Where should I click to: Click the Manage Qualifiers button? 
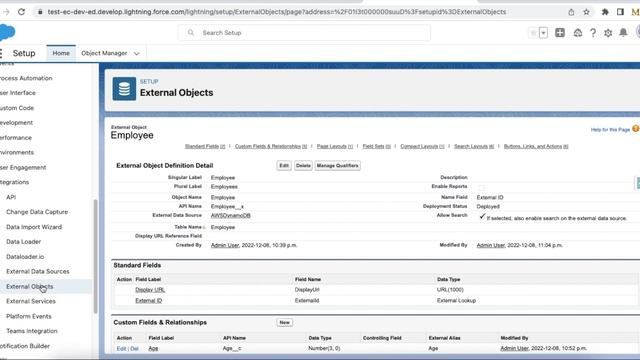pyautogui.click(x=338, y=166)
